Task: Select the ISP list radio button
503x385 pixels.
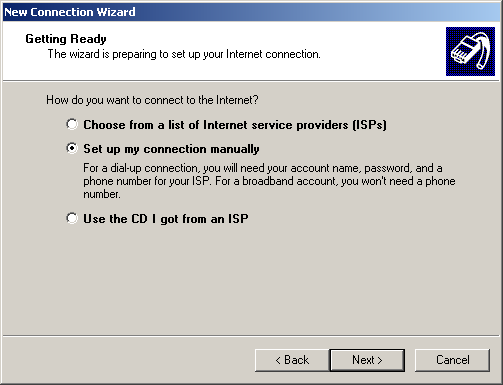Action: [72, 124]
